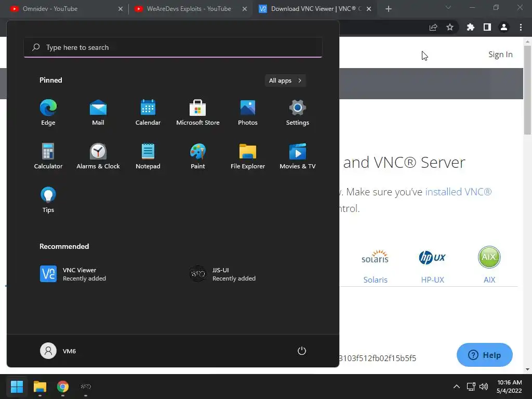The height and width of the screenshot is (399, 532).
Task: Click Sign In on VNC page
Action: pyautogui.click(x=500, y=54)
